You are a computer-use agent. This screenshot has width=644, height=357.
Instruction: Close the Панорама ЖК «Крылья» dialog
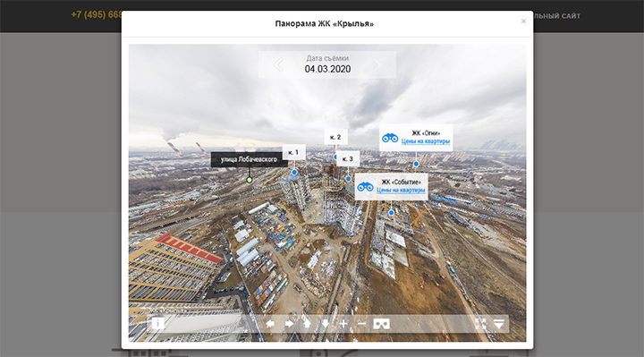tap(523, 21)
